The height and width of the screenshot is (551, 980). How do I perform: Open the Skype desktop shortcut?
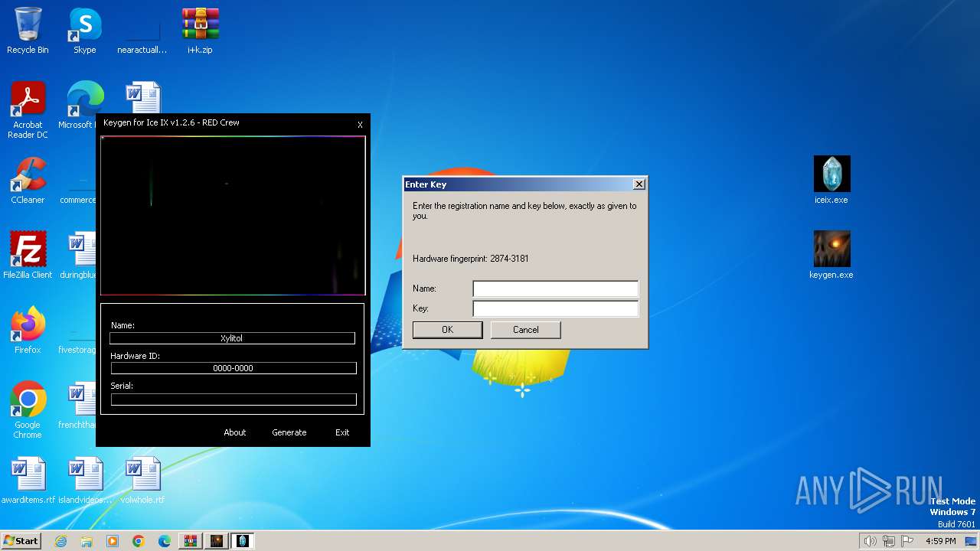pyautogui.click(x=85, y=31)
